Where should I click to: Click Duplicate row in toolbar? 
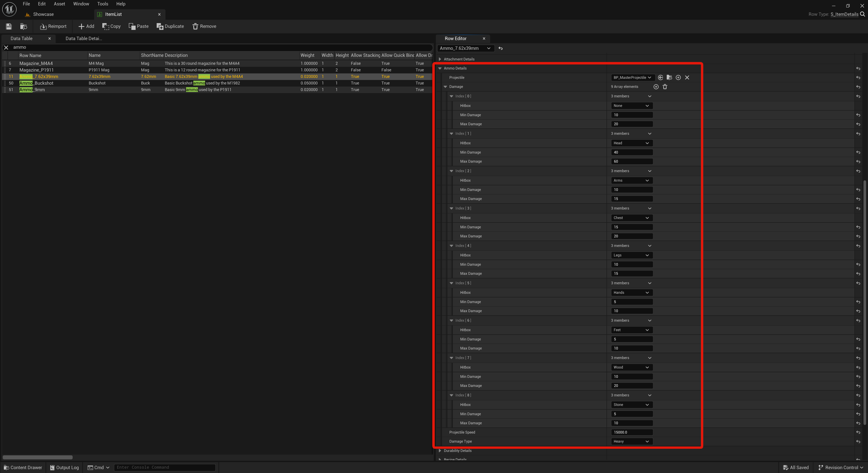(x=170, y=26)
